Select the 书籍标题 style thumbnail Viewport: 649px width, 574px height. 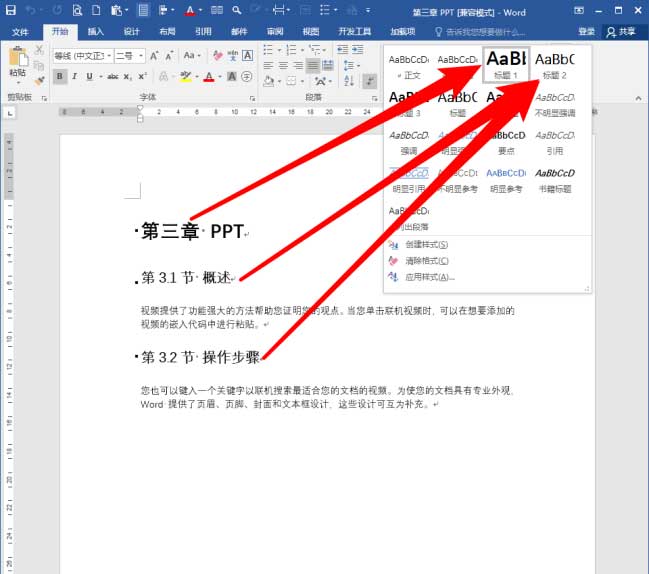pos(555,180)
